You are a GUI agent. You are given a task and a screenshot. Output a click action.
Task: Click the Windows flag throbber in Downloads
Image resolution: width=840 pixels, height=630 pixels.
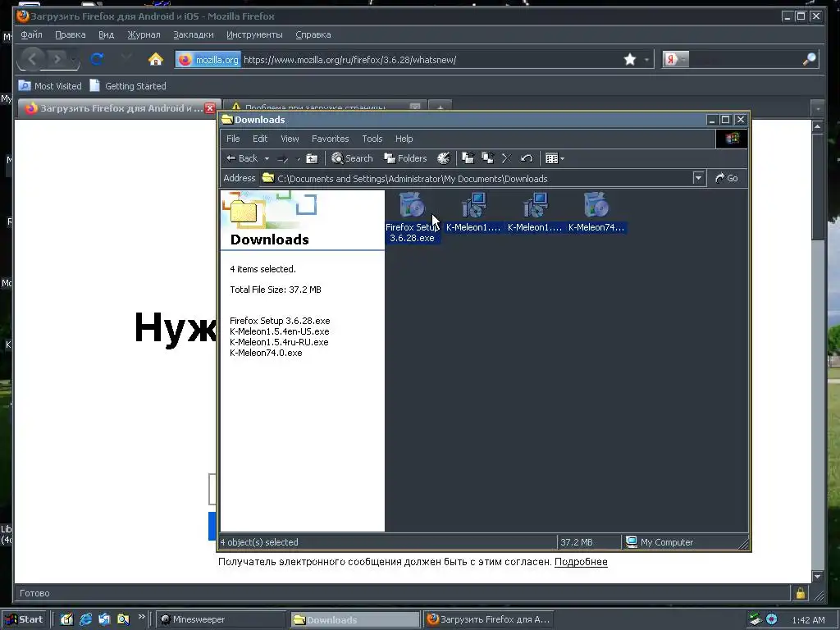732,139
